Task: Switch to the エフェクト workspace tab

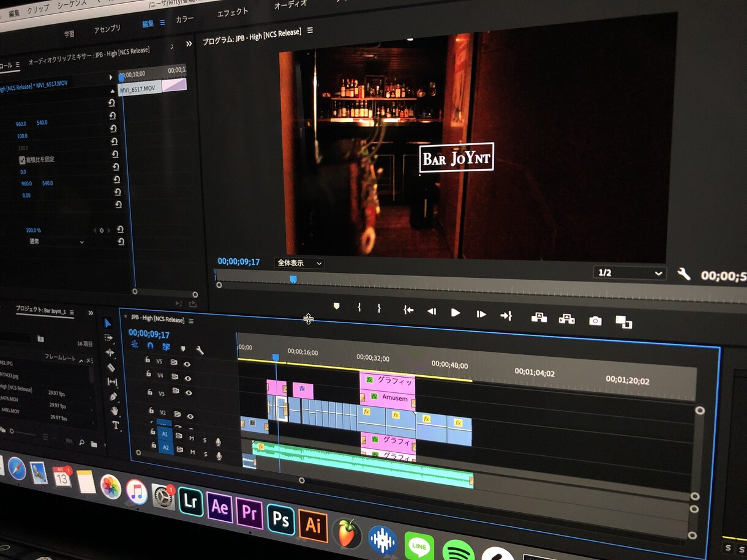Action: pos(233,12)
